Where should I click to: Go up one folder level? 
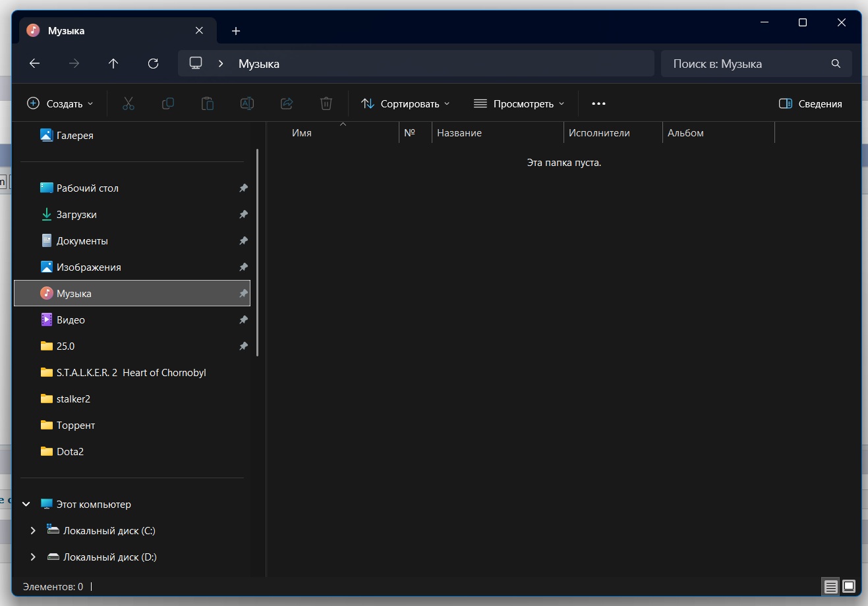[x=113, y=63]
